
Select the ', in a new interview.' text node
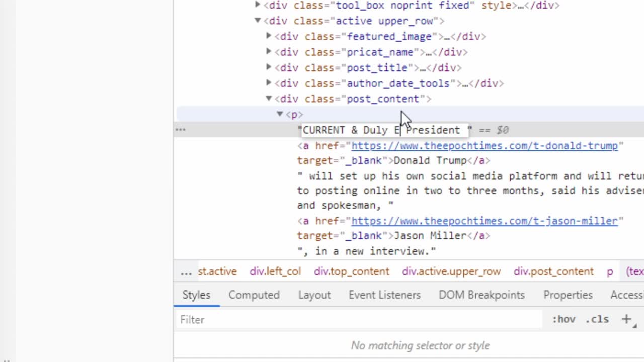366,251
